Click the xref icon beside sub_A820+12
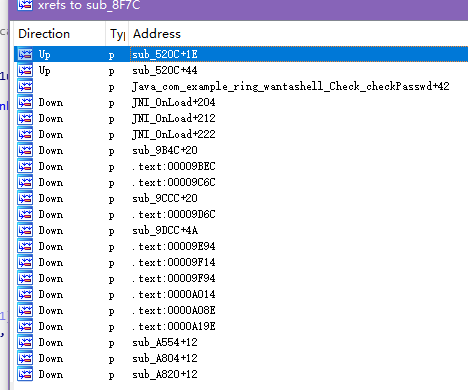This screenshot has width=468, height=390. [25, 374]
